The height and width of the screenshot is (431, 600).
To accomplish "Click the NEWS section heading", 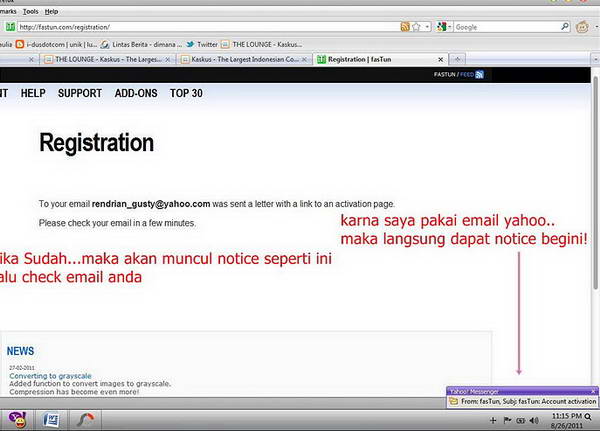I will pos(20,351).
